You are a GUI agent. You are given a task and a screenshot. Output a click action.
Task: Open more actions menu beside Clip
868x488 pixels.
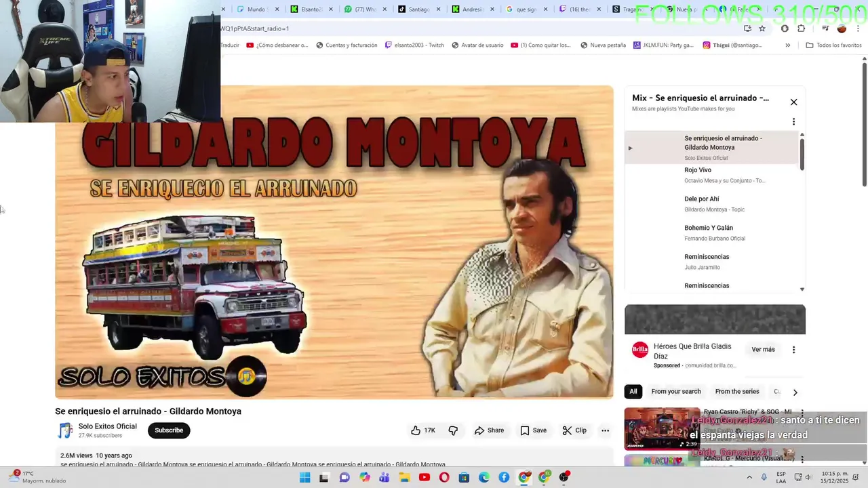click(605, 430)
